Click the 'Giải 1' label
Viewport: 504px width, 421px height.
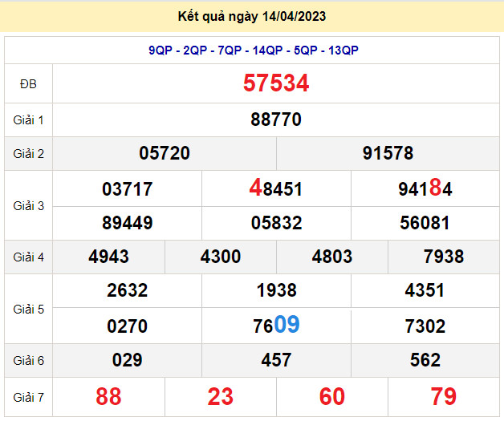tap(28, 120)
